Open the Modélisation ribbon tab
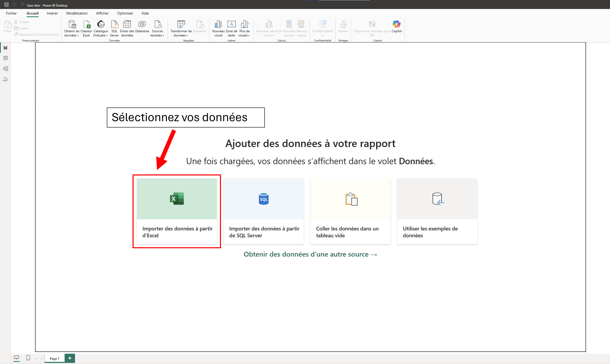 (77, 13)
